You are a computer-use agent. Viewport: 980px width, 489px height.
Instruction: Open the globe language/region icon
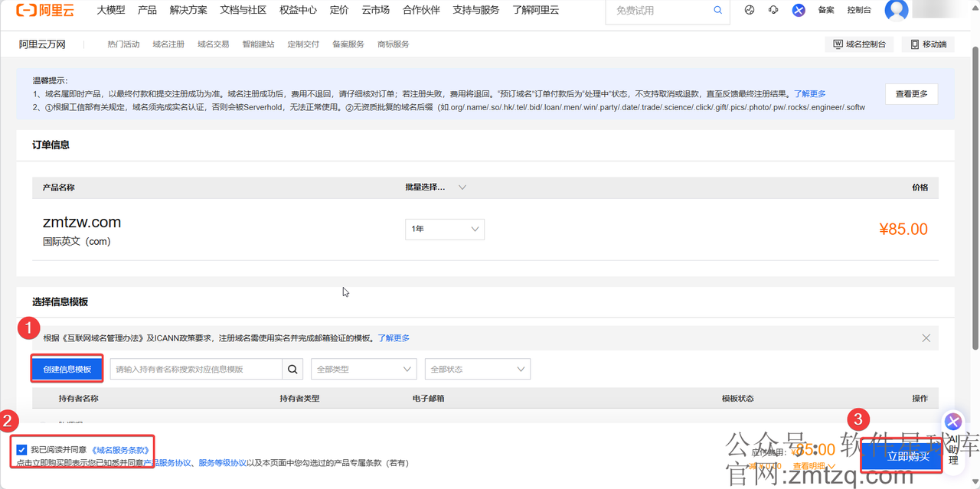pos(750,10)
